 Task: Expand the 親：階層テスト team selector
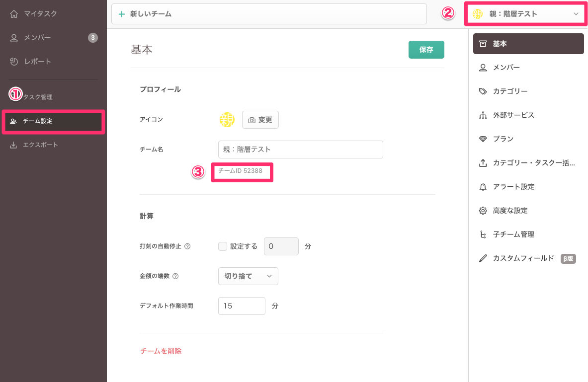tap(526, 14)
